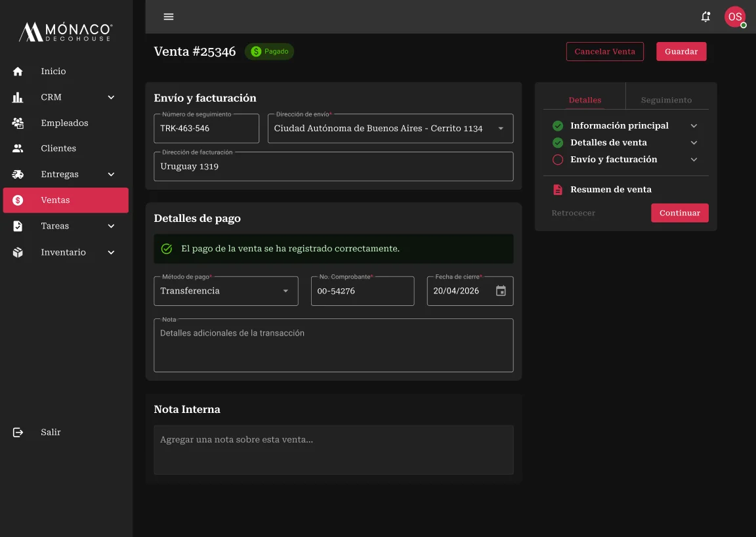Expand the CRM sidebar submenu
This screenshot has height=537, width=756.
[111, 97]
